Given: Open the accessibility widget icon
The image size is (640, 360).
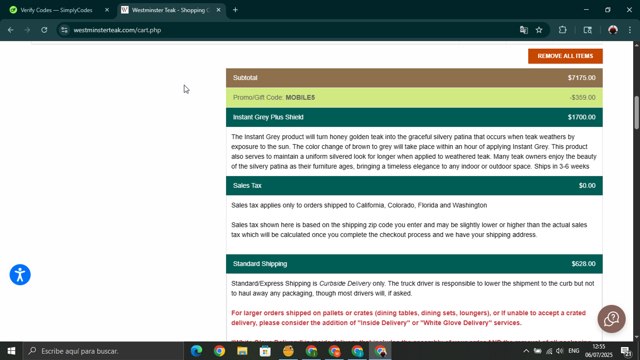Looking at the screenshot, I should [20, 275].
